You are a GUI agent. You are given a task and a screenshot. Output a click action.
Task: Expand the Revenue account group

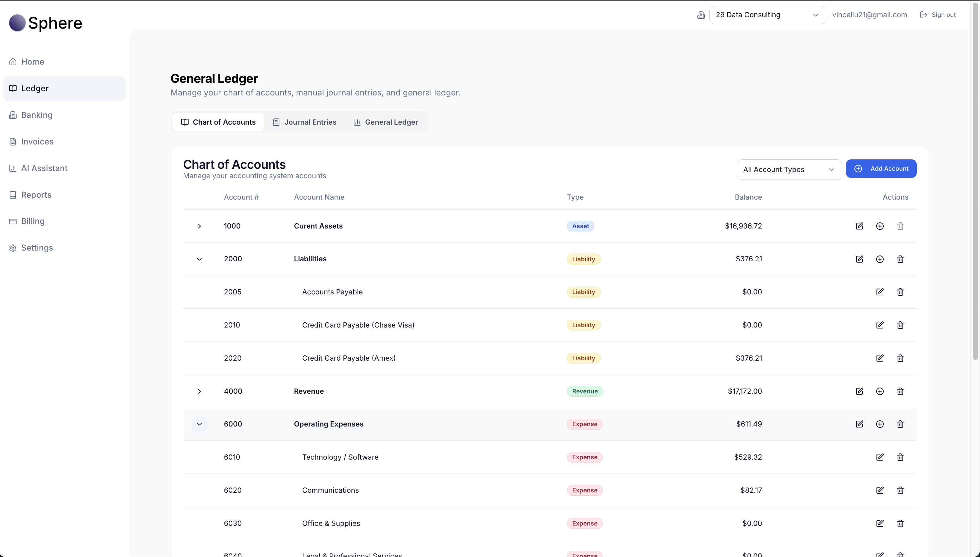pyautogui.click(x=199, y=391)
